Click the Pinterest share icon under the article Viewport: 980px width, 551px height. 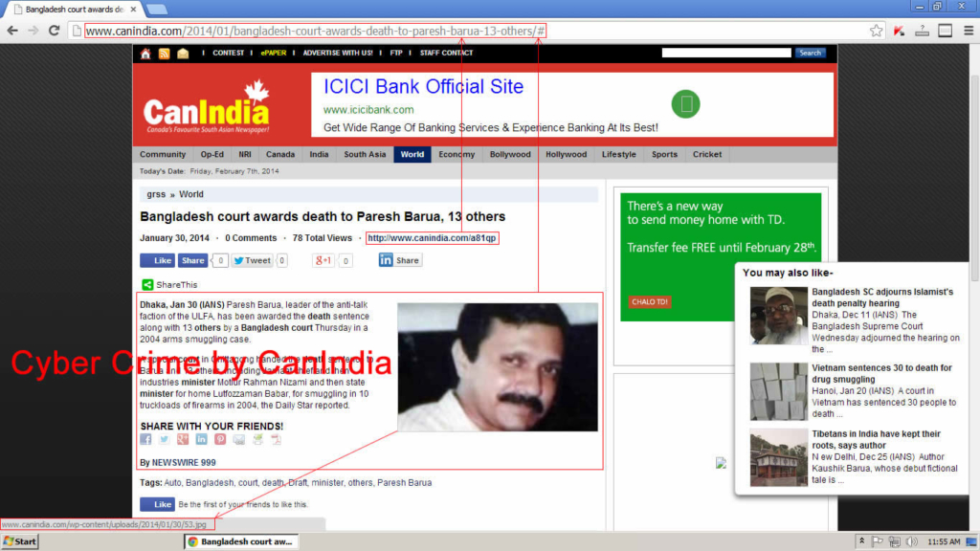coord(220,439)
